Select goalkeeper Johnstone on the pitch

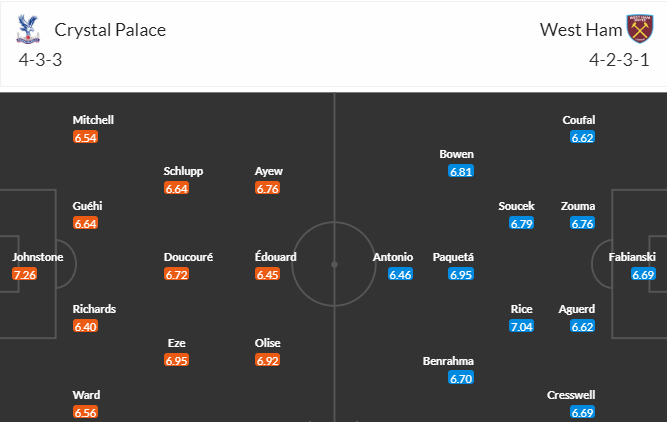(38, 257)
